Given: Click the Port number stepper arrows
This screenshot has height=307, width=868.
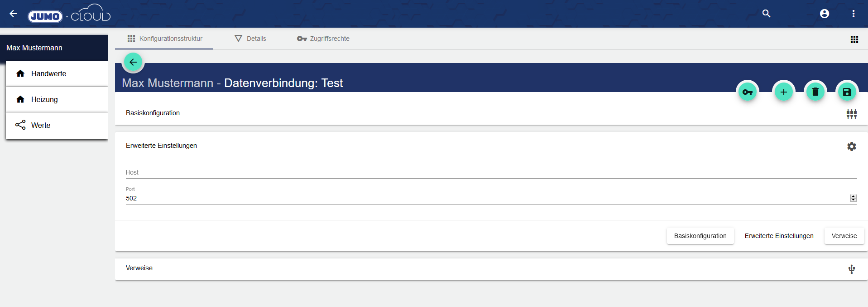Looking at the screenshot, I should click(x=854, y=198).
